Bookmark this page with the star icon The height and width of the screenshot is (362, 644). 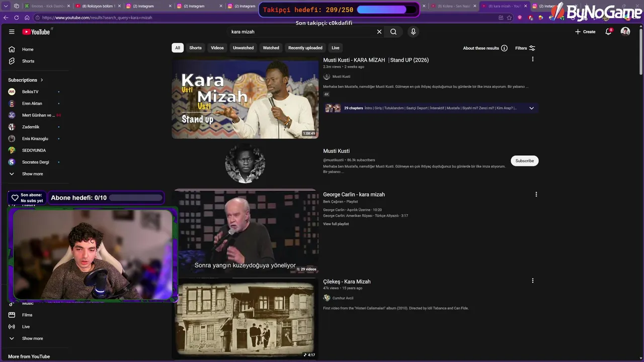coord(509,18)
